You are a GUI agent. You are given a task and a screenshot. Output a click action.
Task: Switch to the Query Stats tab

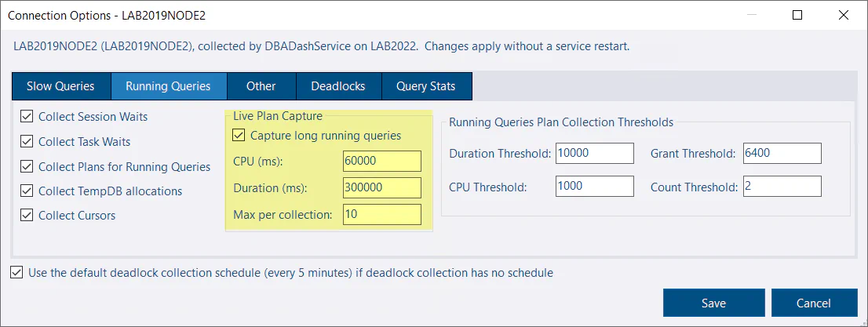425,86
